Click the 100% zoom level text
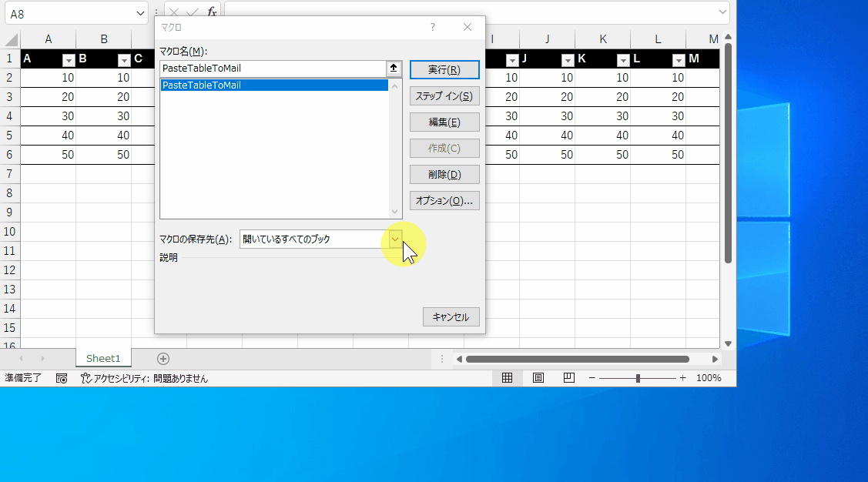The width and height of the screenshot is (868, 482). click(x=709, y=378)
